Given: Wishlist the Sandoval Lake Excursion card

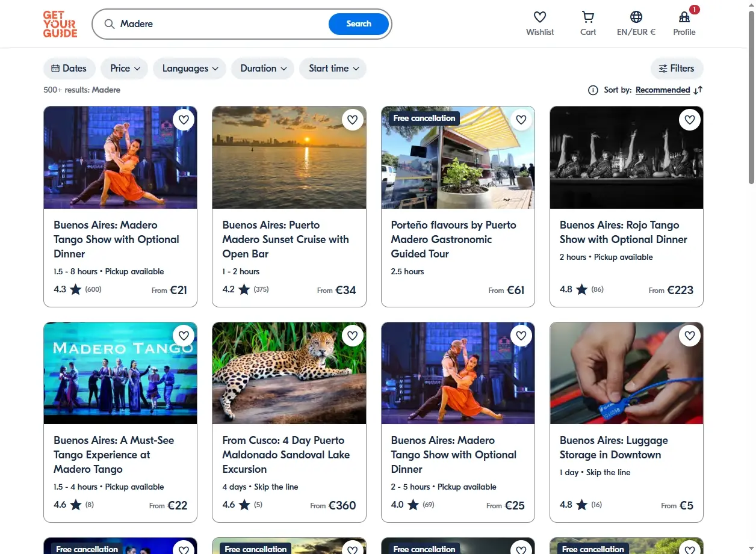Looking at the screenshot, I should pyautogui.click(x=353, y=336).
